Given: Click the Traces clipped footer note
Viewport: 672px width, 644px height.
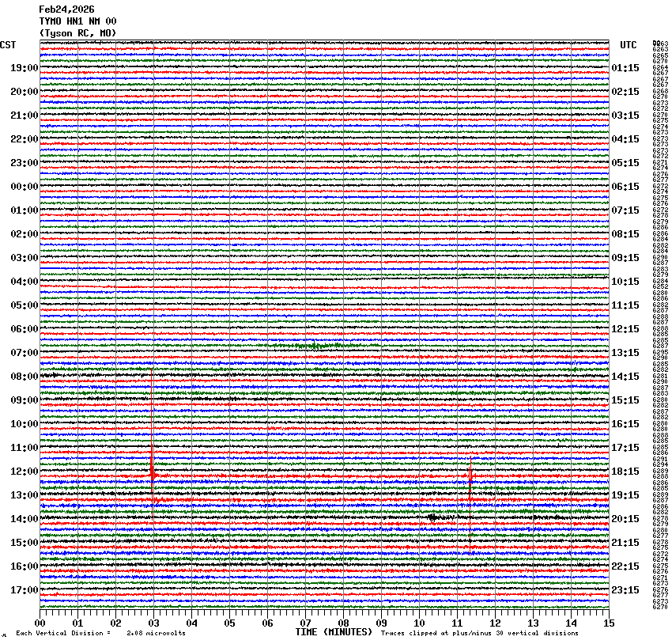Looking at the screenshot, I should (x=479, y=633).
